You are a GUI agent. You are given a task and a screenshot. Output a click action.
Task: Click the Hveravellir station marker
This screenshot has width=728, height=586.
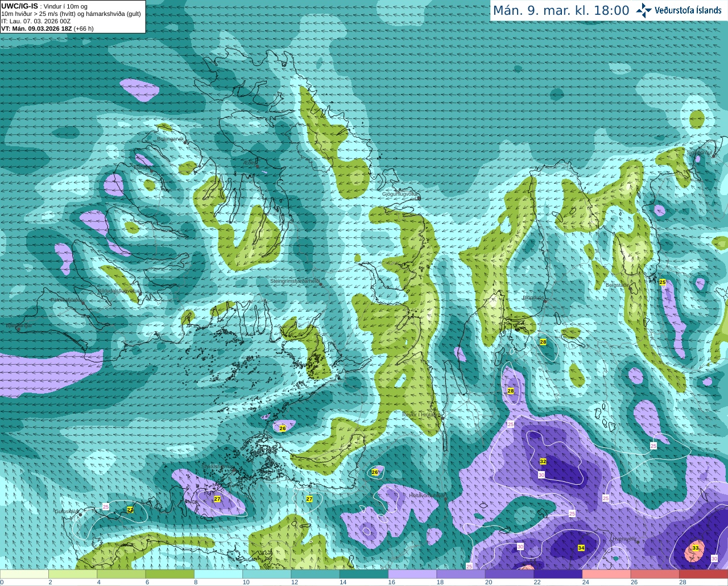coord(638,542)
